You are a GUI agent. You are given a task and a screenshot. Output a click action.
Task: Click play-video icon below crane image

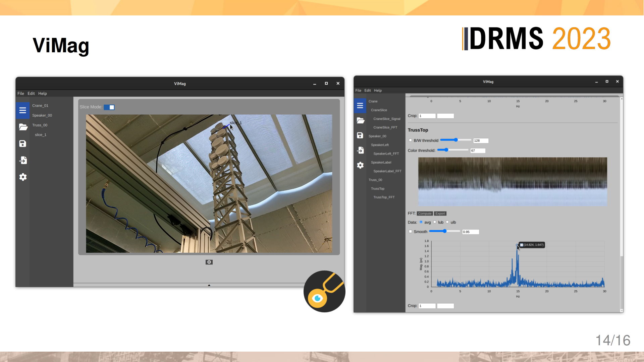(209, 262)
